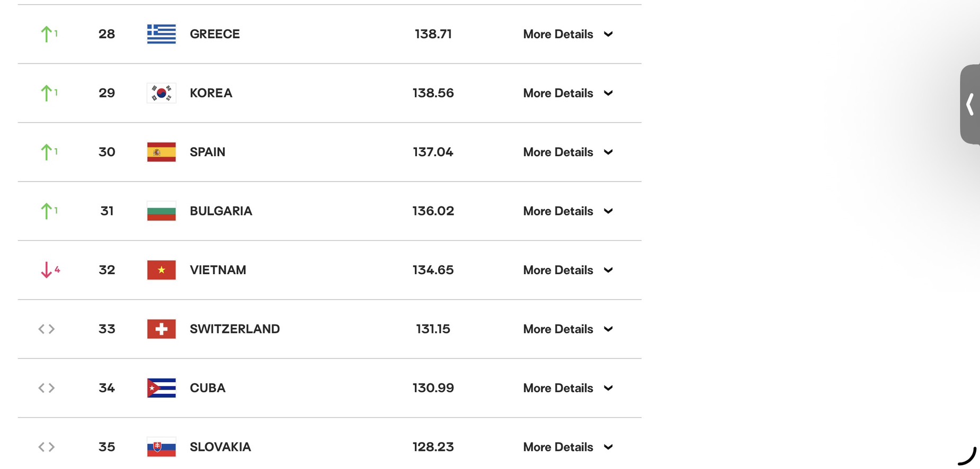Click the Greece flag icon
Image resolution: width=980 pixels, height=469 pixels.
161,34
